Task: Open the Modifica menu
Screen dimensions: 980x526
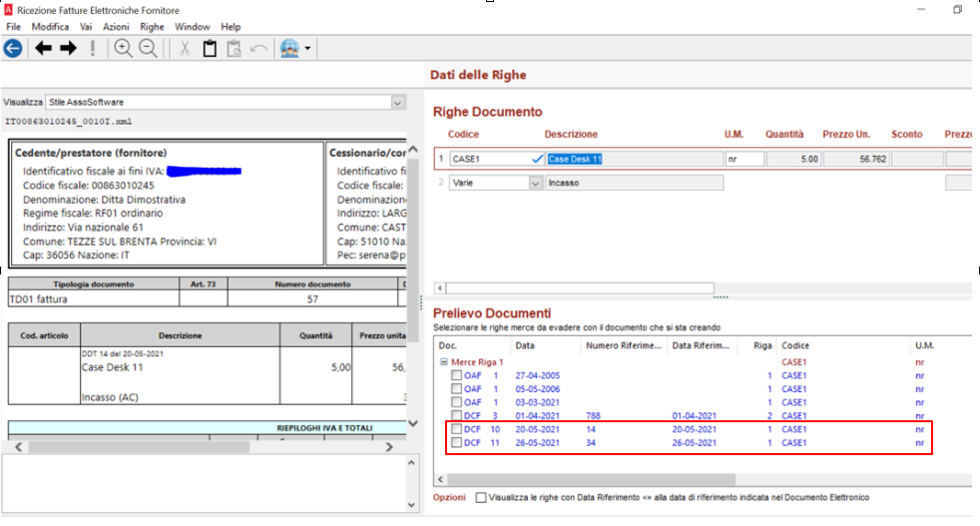Action: [50, 27]
